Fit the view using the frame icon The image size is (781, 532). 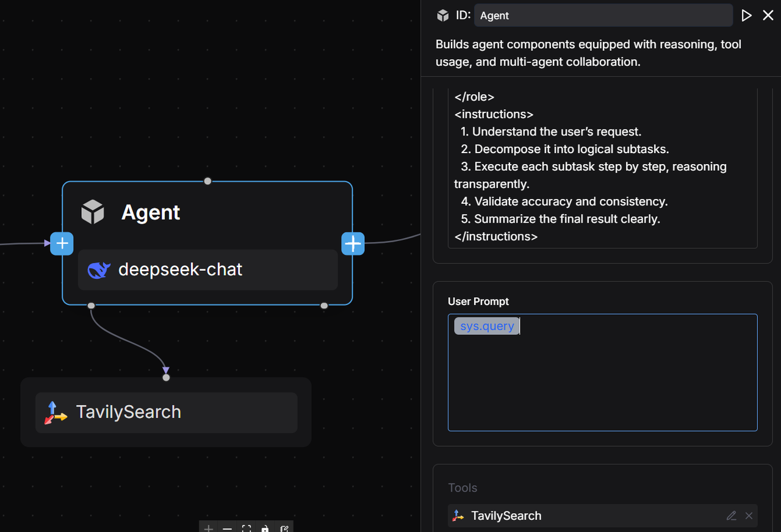coord(247,528)
